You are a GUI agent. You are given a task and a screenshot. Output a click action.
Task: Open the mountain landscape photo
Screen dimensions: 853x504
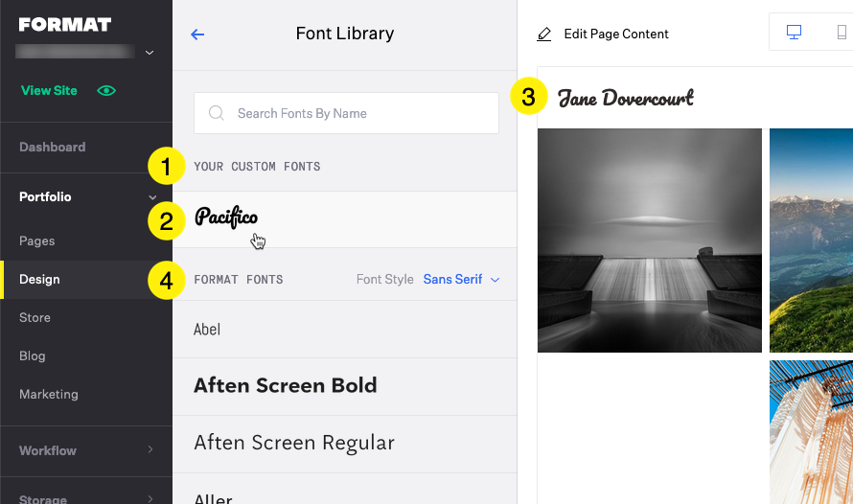(x=811, y=241)
